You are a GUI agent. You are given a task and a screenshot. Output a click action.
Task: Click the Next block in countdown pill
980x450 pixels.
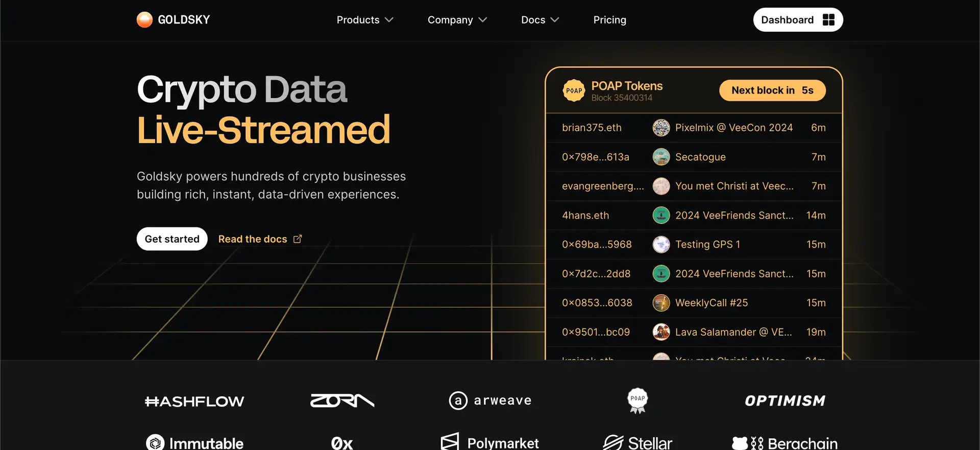772,90
